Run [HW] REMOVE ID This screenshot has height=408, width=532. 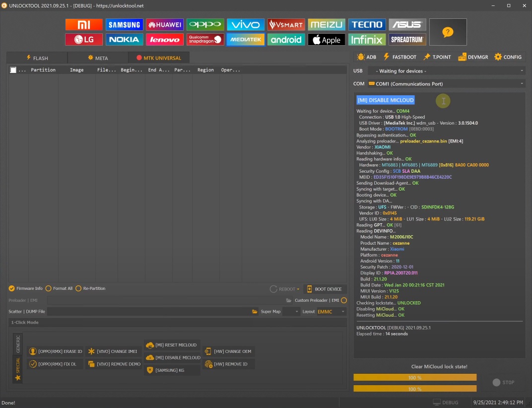229,364
